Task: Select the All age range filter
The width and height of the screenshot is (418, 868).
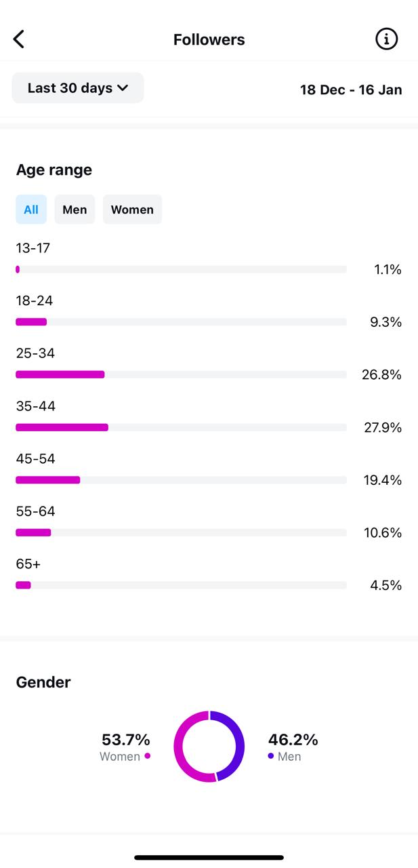Action: pyautogui.click(x=31, y=210)
